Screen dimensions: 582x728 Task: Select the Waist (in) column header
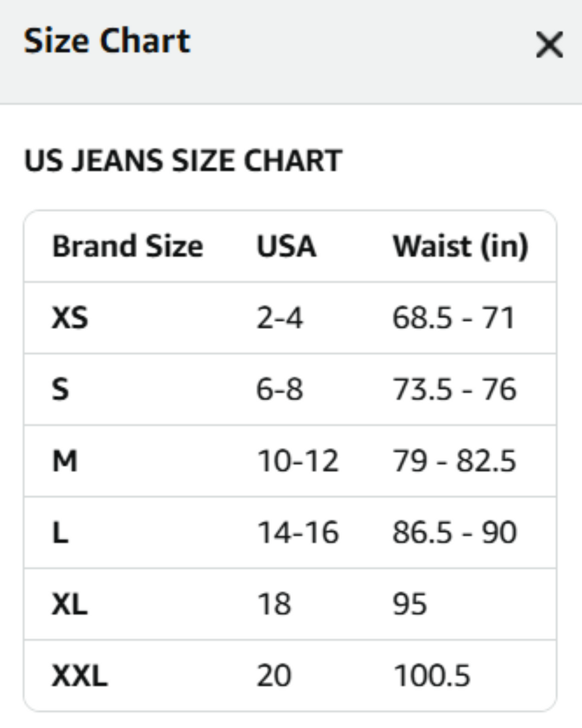pyautogui.click(x=460, y=246)
